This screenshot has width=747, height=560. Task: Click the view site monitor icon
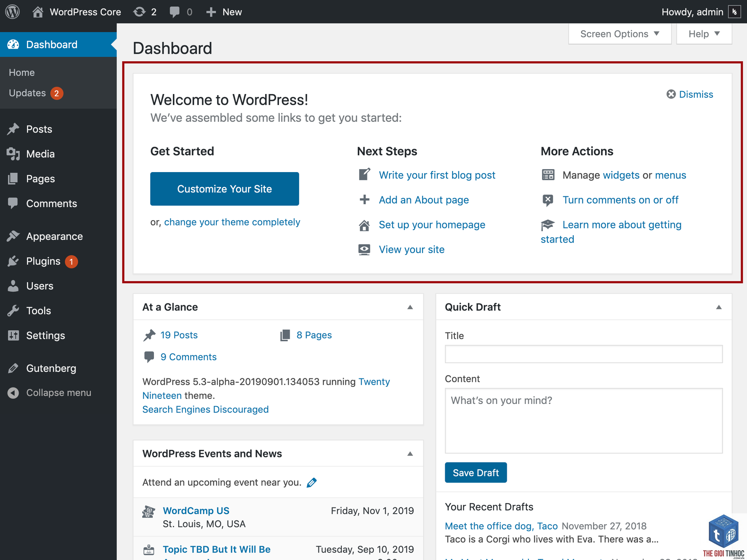(x=365, y=250)
